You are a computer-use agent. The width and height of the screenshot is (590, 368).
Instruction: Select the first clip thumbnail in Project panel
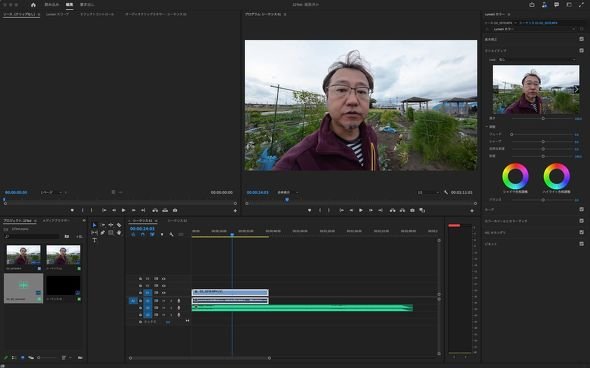[x=23, y=255]
